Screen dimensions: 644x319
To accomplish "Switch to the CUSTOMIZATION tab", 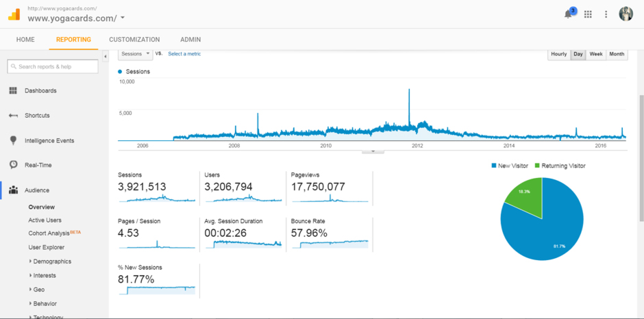I will coord(134,40).
